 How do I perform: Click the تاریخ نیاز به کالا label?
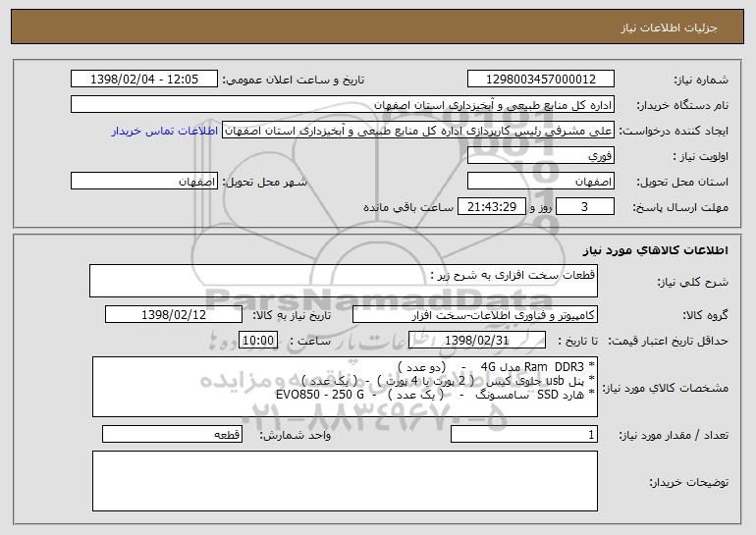point(292,316)
